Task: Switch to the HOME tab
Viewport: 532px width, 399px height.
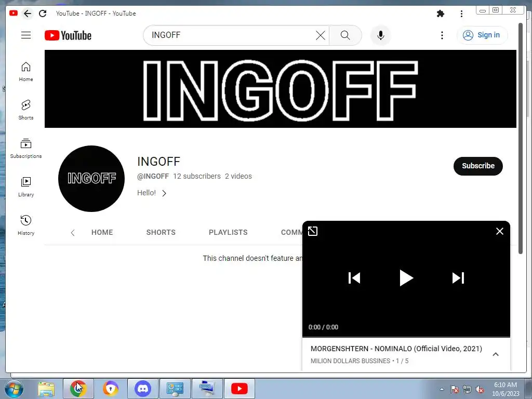Action: (102, 232)
